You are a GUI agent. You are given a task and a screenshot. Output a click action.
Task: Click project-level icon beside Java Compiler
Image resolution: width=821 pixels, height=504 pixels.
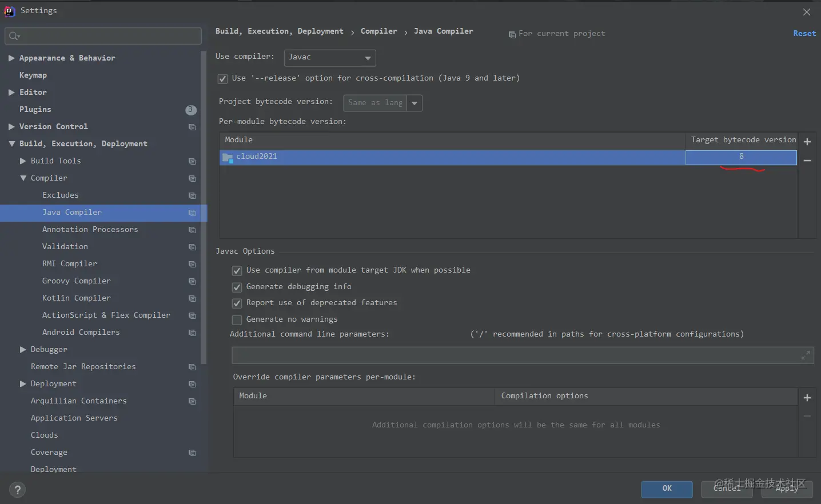(192, 213)
